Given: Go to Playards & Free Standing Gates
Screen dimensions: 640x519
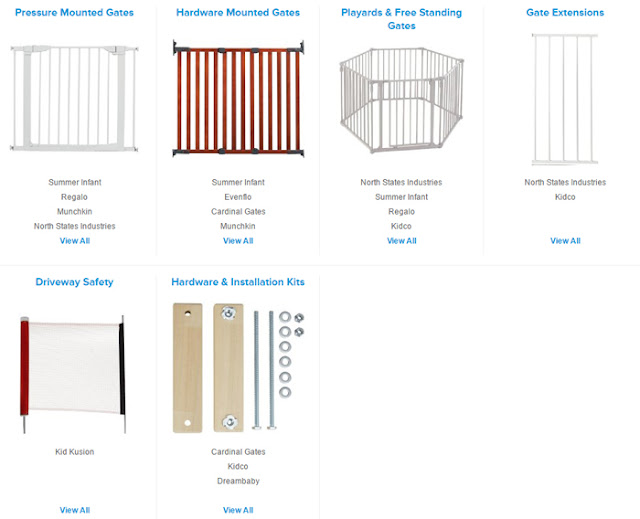Looking at the screenshot, I should [x=402, y=19].
